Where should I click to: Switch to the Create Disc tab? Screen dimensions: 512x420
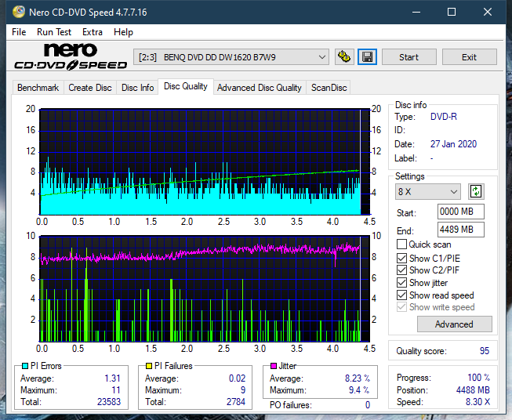tap(90, 88)
